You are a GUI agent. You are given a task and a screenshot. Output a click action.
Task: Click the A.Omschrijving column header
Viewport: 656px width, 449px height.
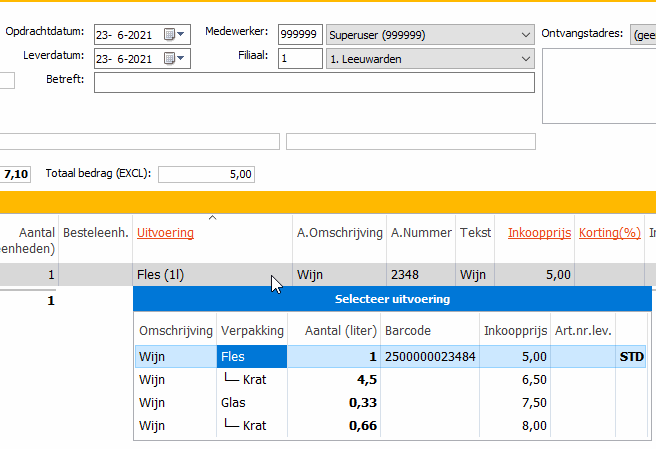tap(340, 233)
